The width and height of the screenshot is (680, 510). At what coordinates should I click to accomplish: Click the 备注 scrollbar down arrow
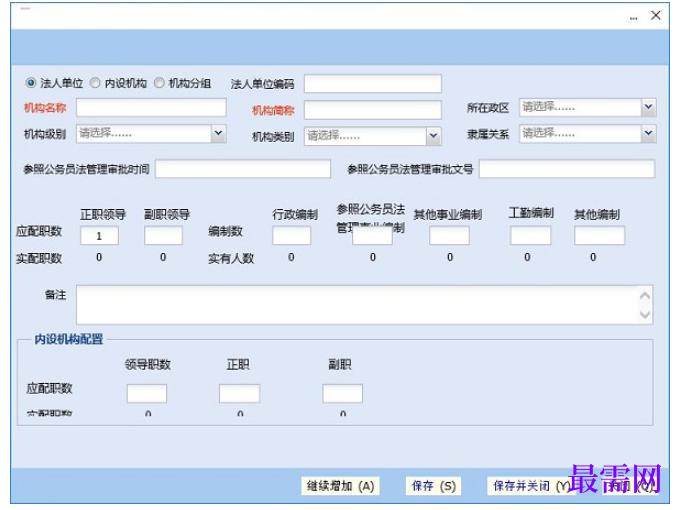coord(645,314)
